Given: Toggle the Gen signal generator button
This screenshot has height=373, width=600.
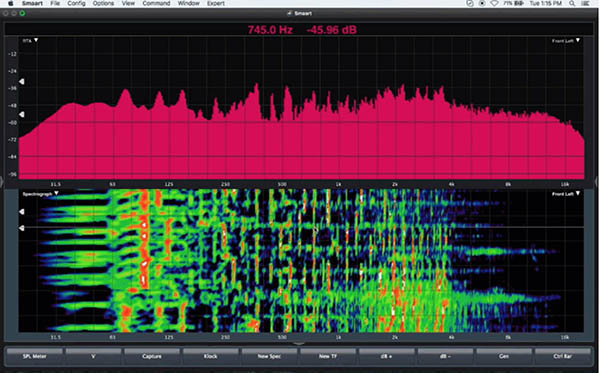Looking at the screenshot, I should (x=504, y=356).
